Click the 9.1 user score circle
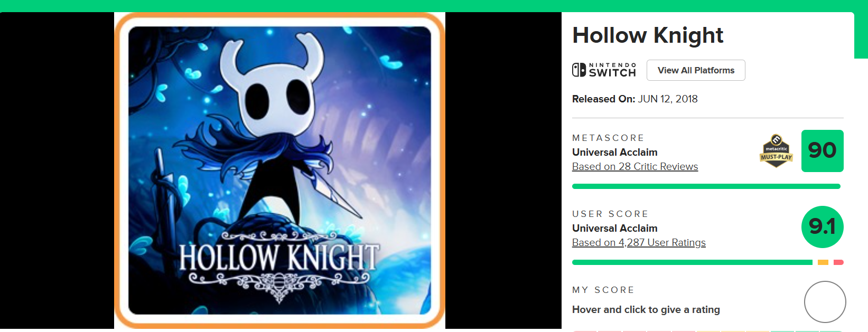The image size is (868, 332). (x=822, y=227)
